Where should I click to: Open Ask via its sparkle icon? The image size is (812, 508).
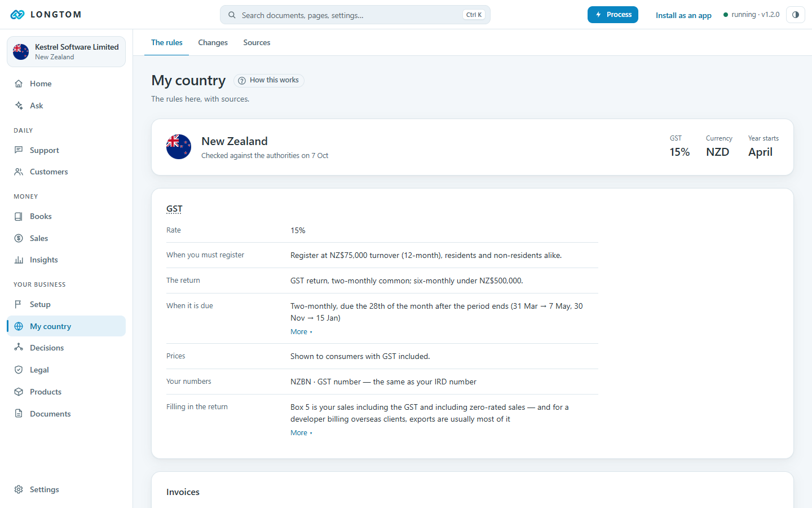click(19, 106)
